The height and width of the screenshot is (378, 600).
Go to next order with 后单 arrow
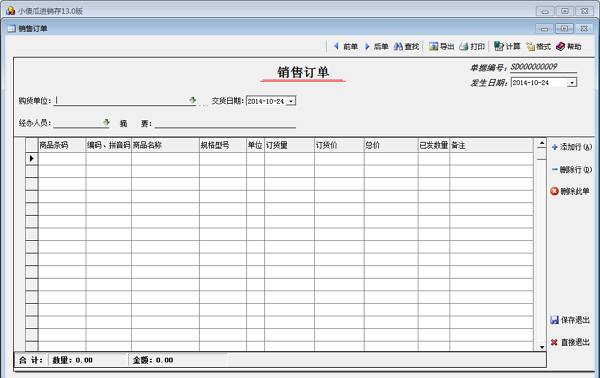pyautogui.click(x=376, y=47)
